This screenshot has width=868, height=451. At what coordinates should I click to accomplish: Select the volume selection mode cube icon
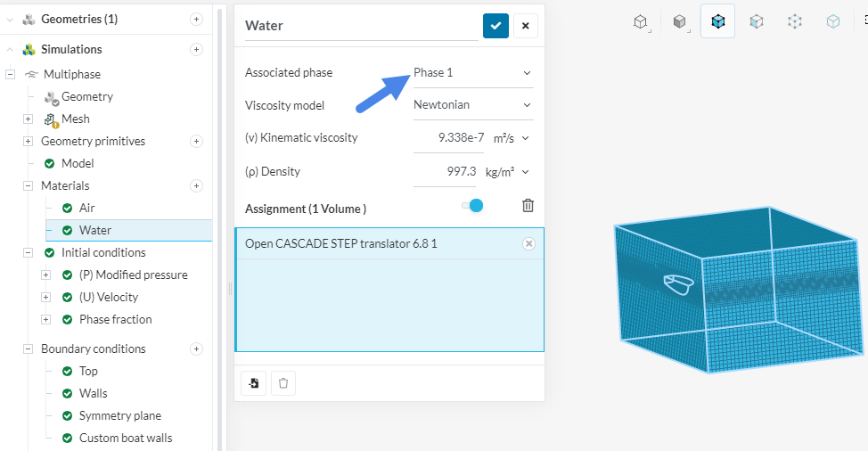(717, 21)
